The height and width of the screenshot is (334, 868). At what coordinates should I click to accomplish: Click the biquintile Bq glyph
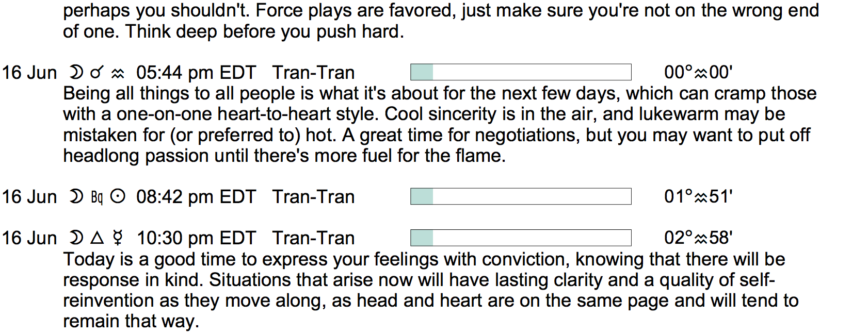click(97, 197)
